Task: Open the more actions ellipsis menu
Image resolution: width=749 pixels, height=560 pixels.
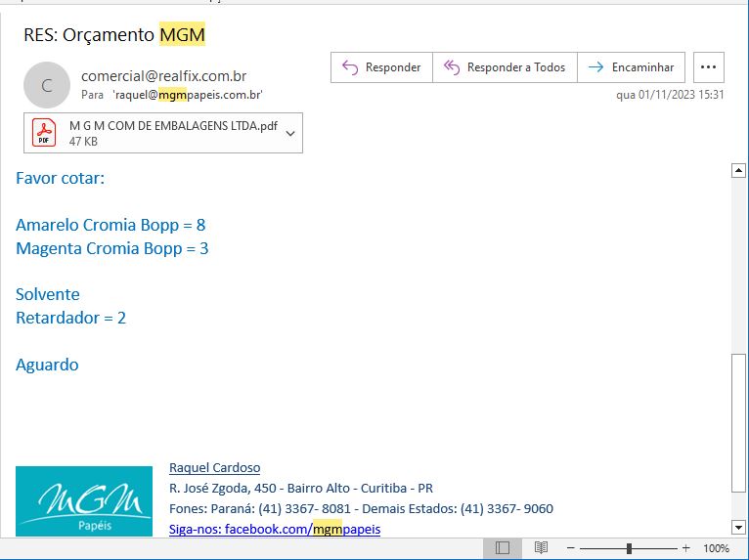Action: (x=709, y=67)
